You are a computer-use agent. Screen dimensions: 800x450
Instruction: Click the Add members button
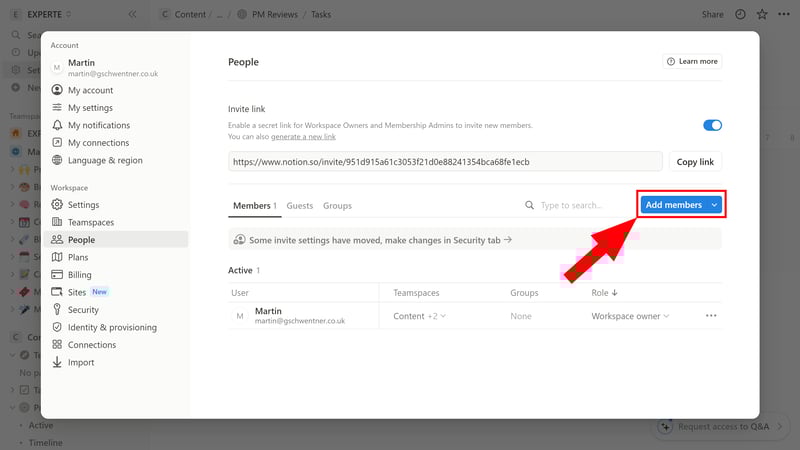[673, 205]
